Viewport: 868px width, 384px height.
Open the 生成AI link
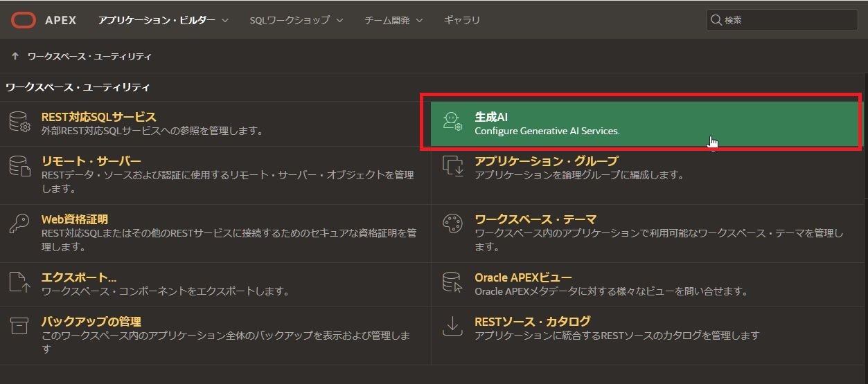click(x=491, y=117)
